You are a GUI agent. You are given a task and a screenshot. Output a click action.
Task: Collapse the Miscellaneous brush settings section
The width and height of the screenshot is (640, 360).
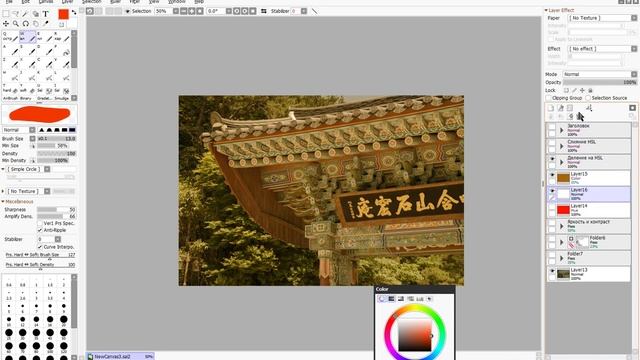[x=3, y=202]
